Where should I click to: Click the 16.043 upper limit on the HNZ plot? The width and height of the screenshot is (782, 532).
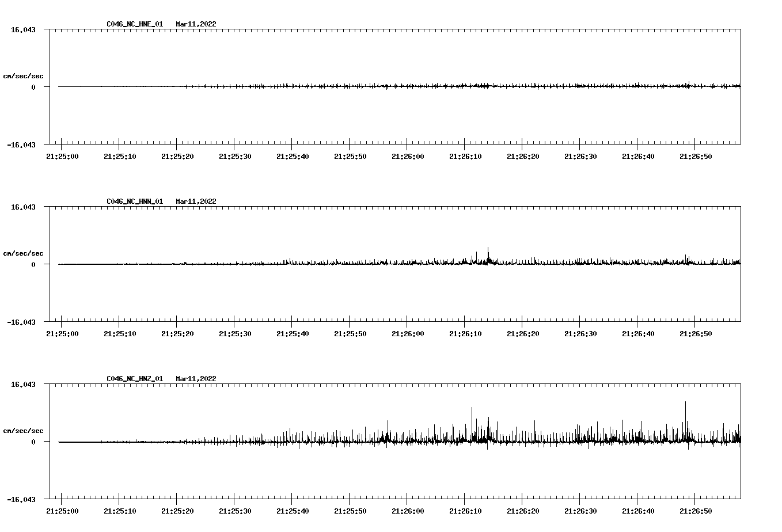tap(23, 385)
